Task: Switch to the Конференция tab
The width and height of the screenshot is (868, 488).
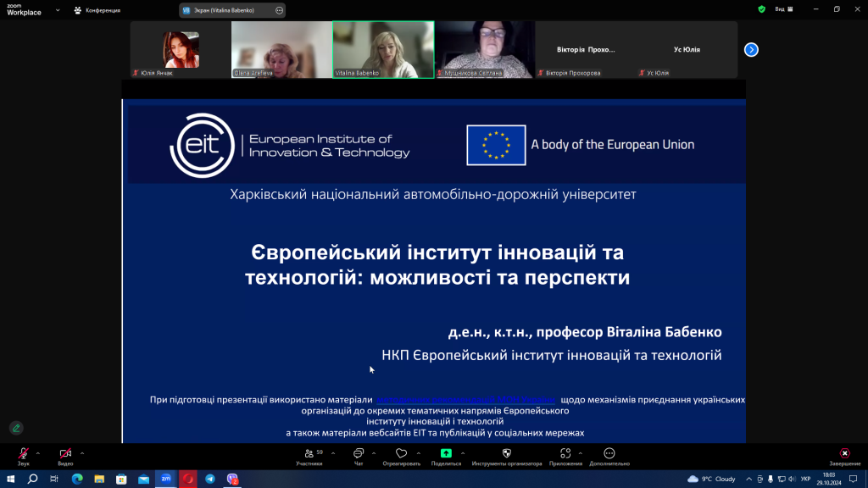Action: point(97,10)
